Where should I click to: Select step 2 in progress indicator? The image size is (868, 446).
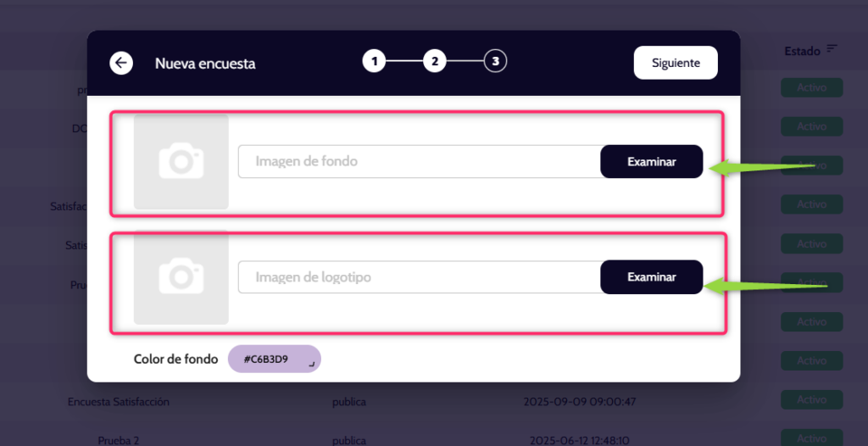(x=434, y=61)
